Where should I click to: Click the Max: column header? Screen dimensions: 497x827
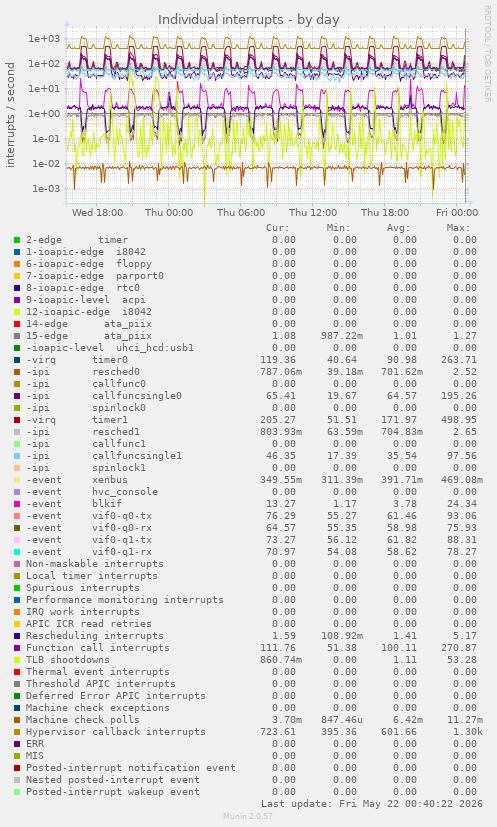[x=458, y=228]
